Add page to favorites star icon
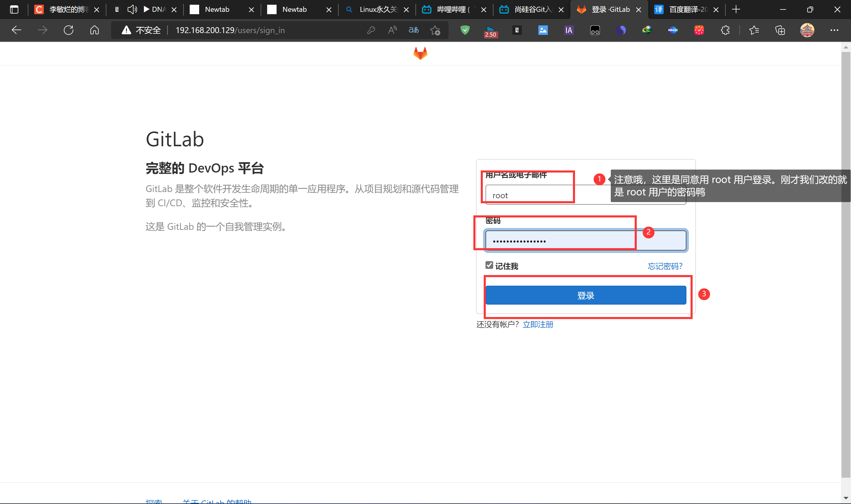The height and width of the screenshot is (504, 851). click(x=435, y=30)
